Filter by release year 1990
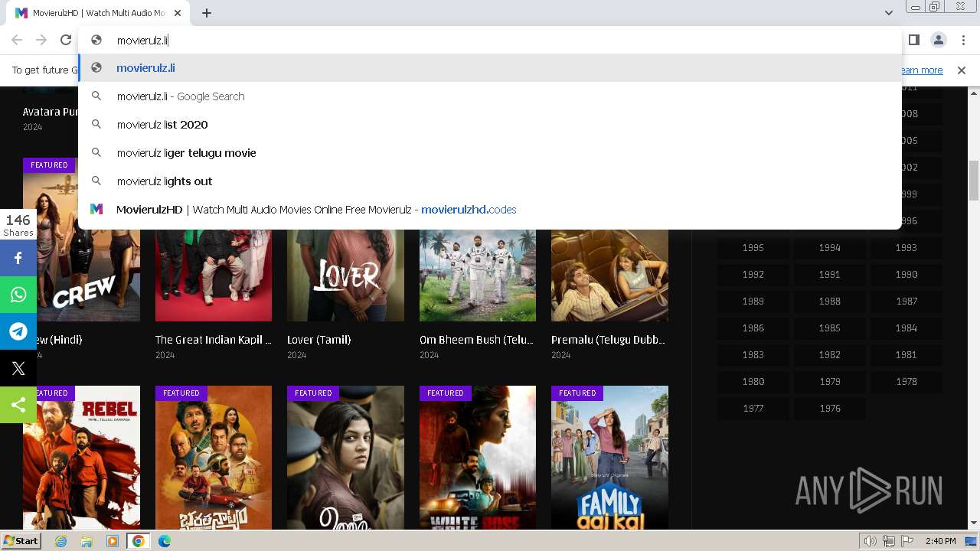Image resolution: width=980 pixels, height=551 pixels. point(906,275)
